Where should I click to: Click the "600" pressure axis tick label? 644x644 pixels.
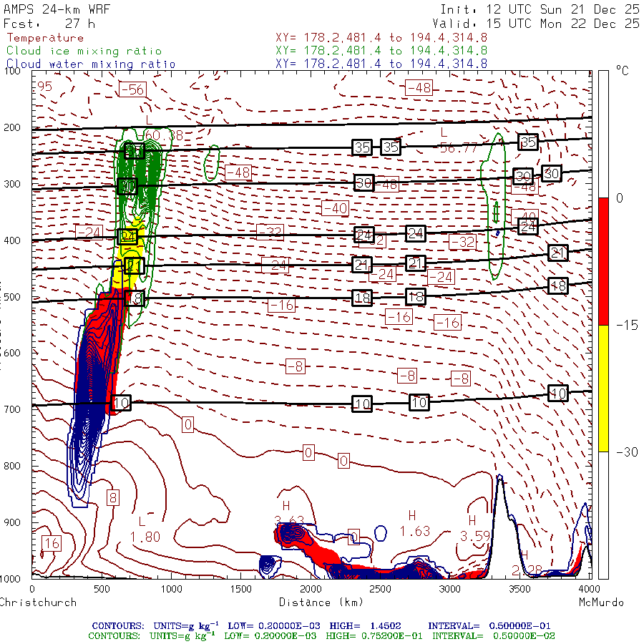12,353
